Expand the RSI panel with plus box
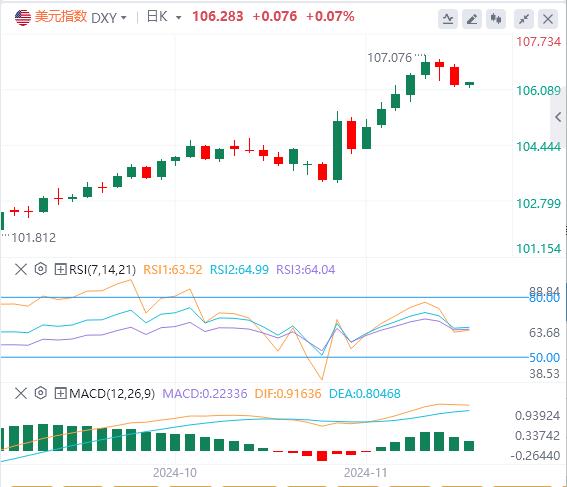Viewport: 567px width, 487px height. point(60,269)
